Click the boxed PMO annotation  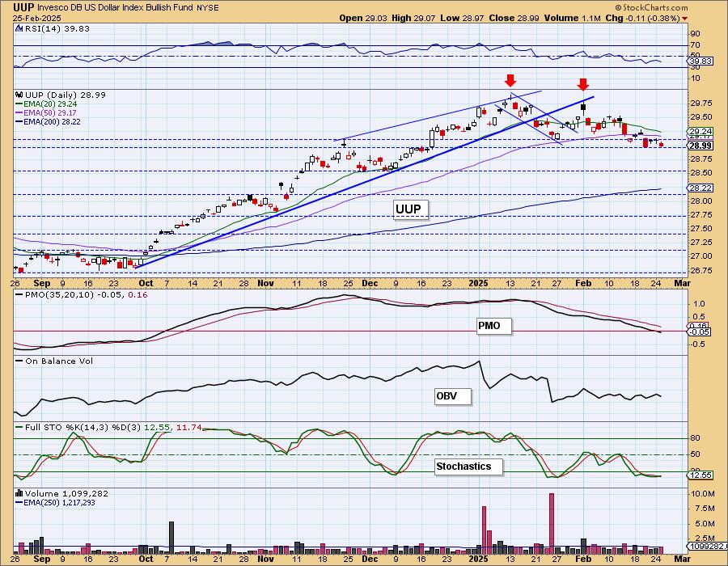[x=493, y=326]
